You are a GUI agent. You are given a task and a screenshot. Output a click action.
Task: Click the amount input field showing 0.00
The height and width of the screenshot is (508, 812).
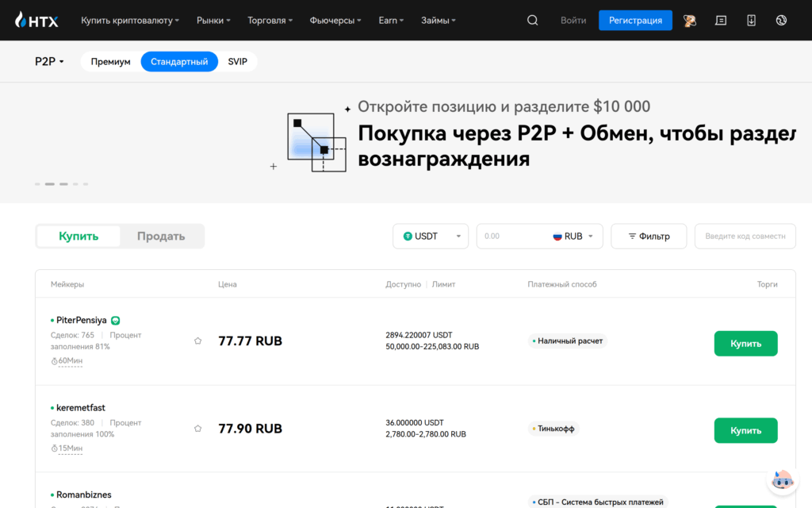click(513, 237)
